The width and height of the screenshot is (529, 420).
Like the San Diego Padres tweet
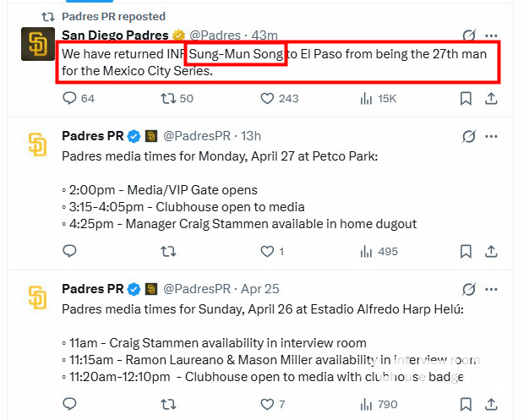(268, 99)
